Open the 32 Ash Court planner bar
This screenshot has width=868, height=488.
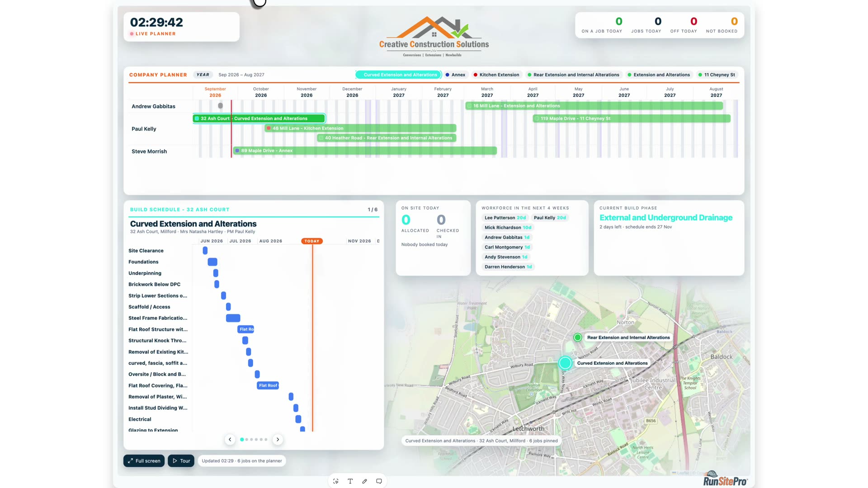tap(259, 118)
